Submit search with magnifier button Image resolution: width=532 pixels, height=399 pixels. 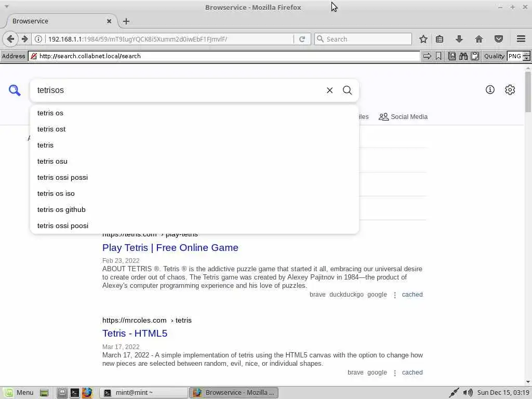[347, 90]
